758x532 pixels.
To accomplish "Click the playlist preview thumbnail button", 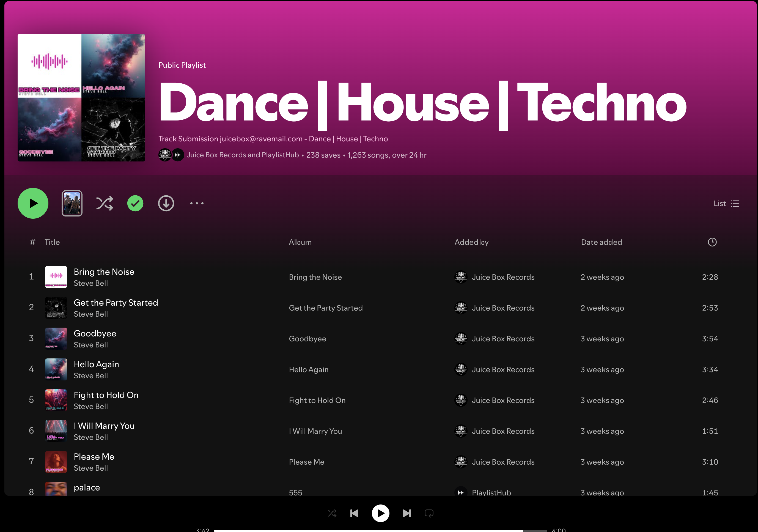I will click(72, 203).
